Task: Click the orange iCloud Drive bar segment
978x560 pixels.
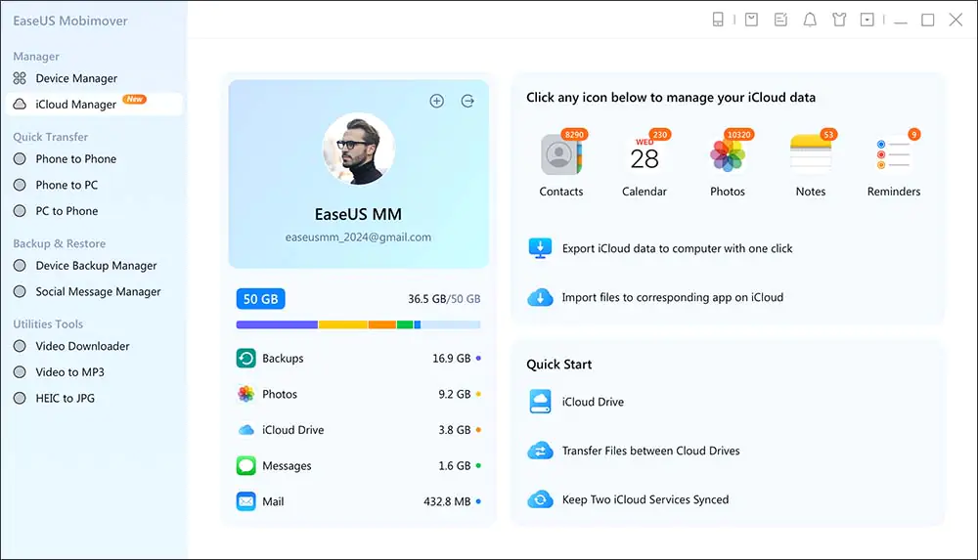Action: [x=381, y=324]
